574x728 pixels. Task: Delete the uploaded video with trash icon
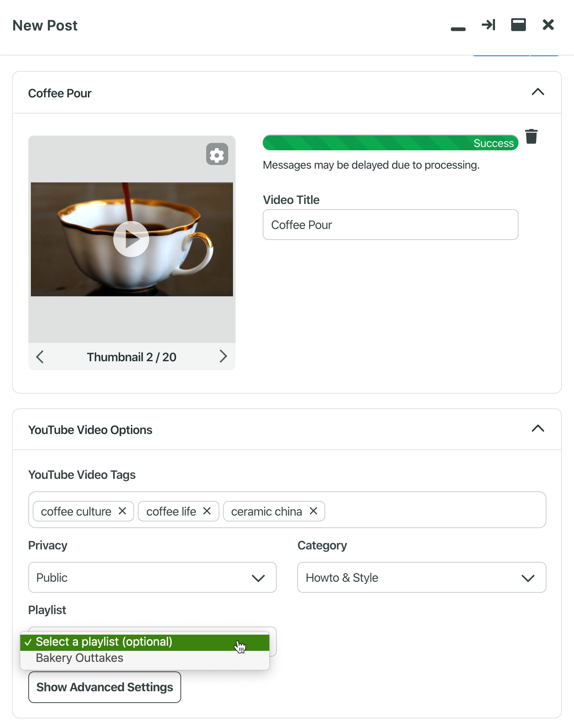[x=531, y=137]
